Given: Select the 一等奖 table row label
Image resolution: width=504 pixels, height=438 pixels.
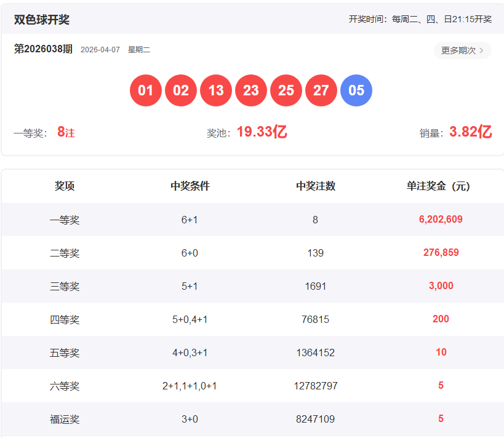Looking at the screenshot, I should (x=65, y=220).
